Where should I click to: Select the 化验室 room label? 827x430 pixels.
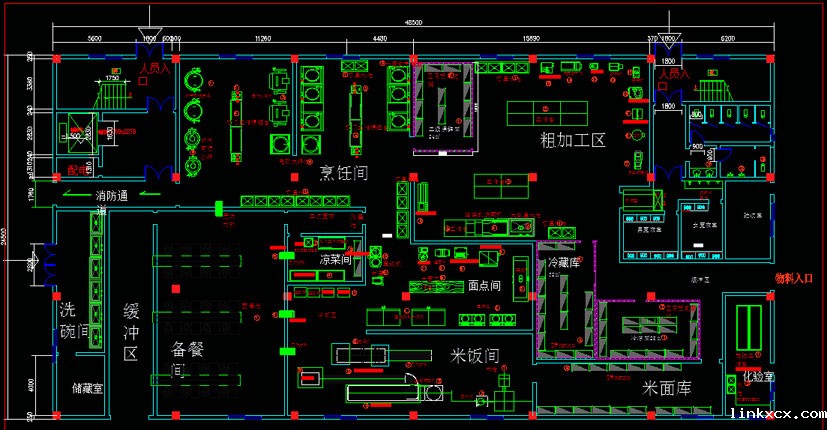click(x=757, y=376)
